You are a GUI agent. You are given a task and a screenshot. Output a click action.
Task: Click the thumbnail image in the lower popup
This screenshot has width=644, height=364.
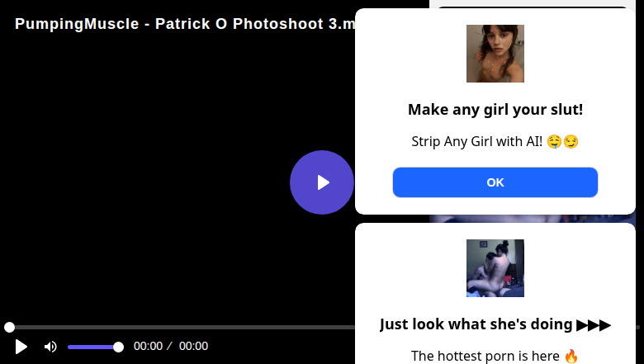[x=495, y=268]
